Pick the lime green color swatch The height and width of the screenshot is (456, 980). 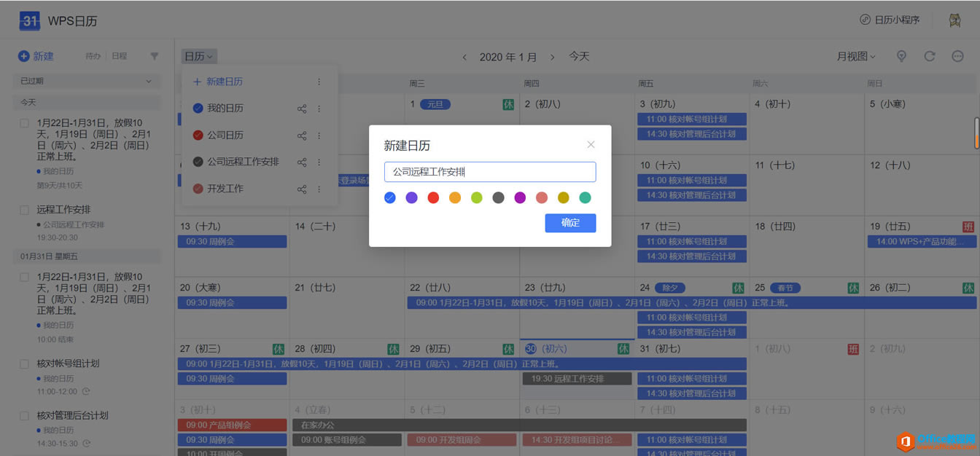477,197
